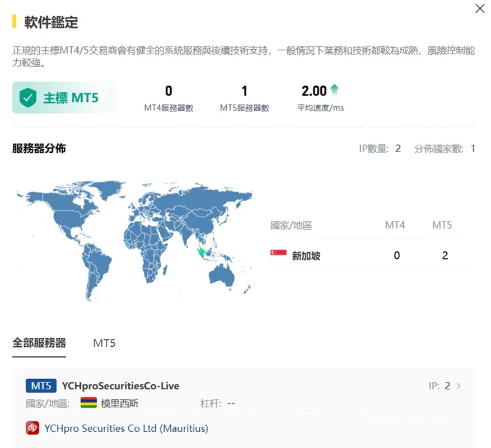This screenshot has width=491, height=448.
Task: Click the MT5 table column header
Action: point(442,225)
